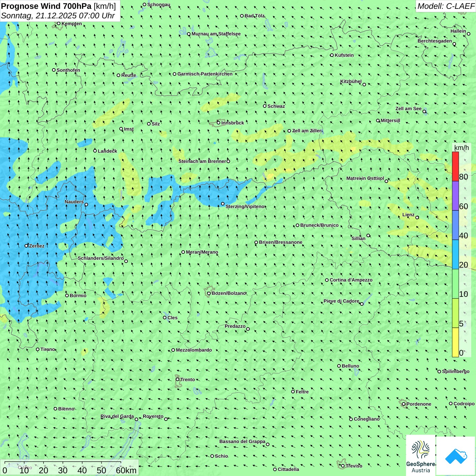Image resolution: width=476 pixels, height=476 pixels.
Task: Click the 'Murnau am Staffelsee' label
Action: point(216,34)
